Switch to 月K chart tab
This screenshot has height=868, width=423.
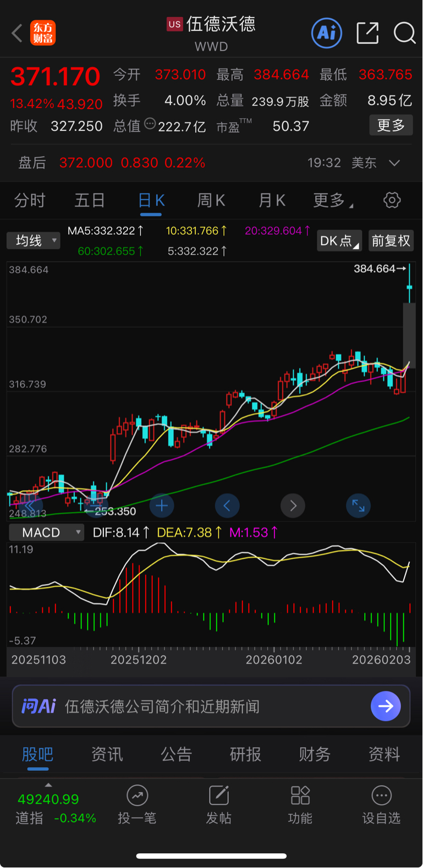coord(272,200)
